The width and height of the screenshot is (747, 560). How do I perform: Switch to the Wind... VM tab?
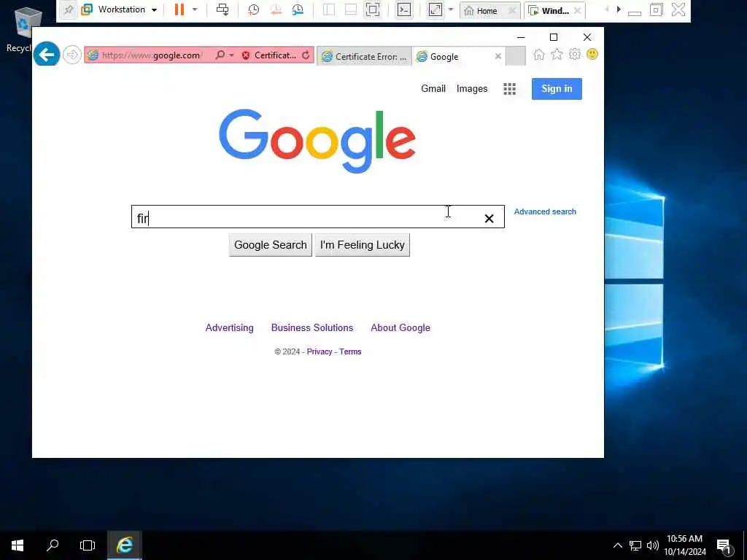[x=549, y=10]
